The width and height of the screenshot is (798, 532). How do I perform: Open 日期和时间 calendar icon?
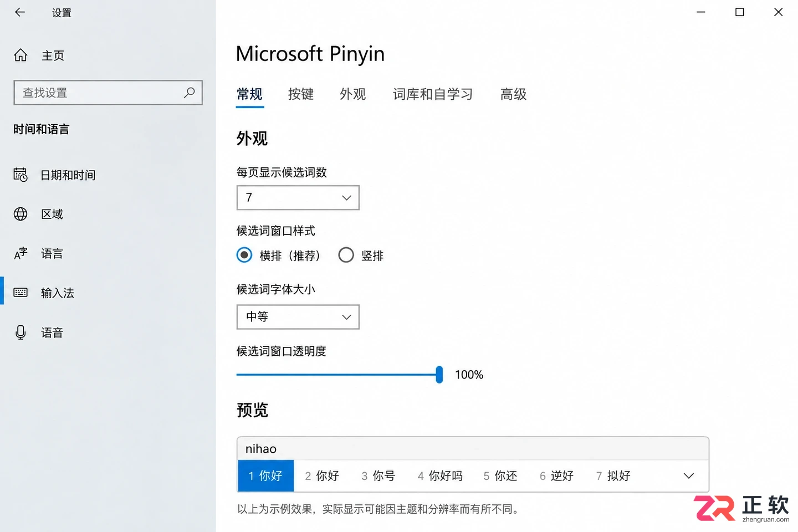(21, 175)
